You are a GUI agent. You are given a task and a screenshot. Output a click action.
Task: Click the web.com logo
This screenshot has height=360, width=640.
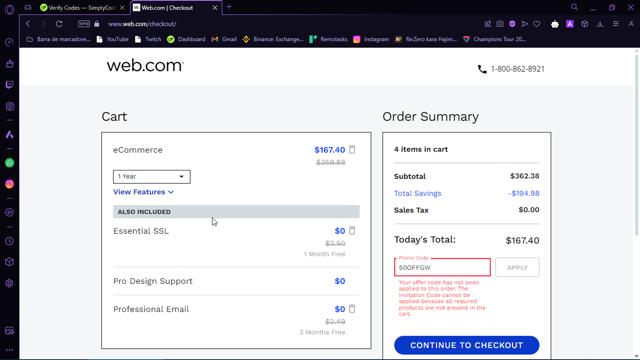click(145, 66)
